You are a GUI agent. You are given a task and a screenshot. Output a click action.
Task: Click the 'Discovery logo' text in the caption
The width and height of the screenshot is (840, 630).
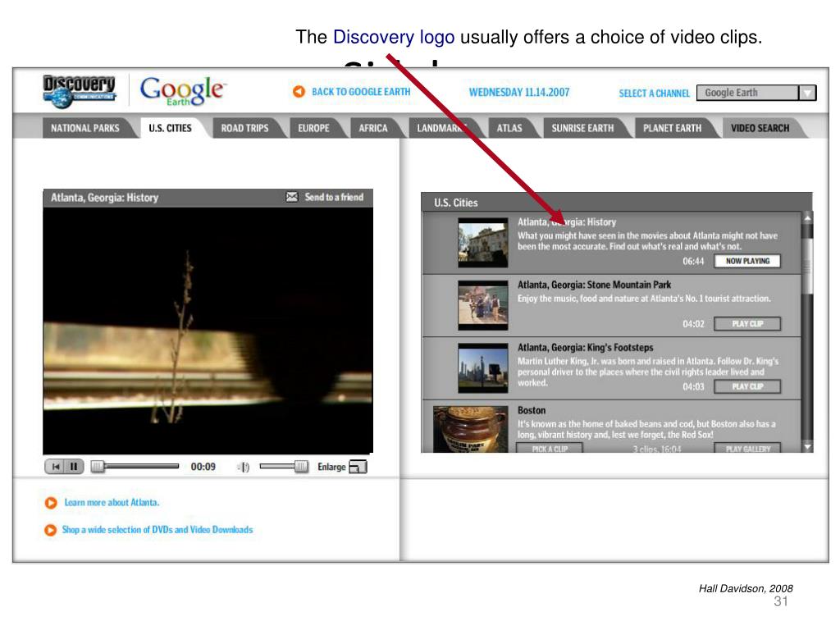click(394, 38)
